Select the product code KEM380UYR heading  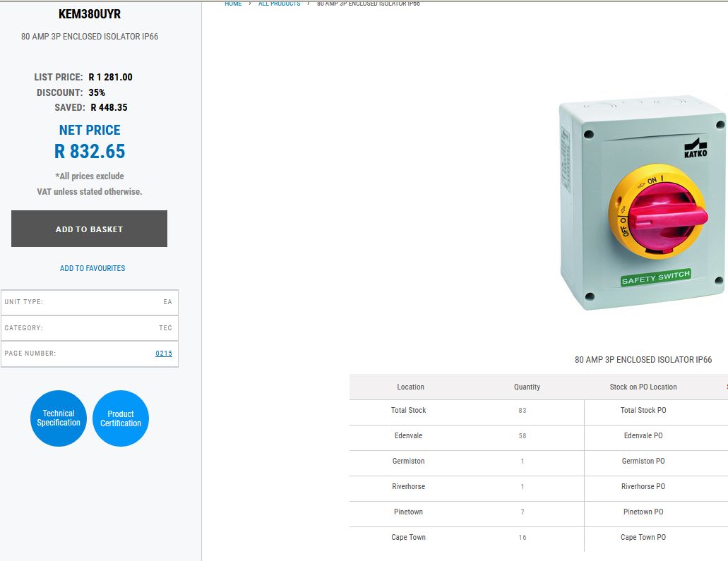pos(90,14)
